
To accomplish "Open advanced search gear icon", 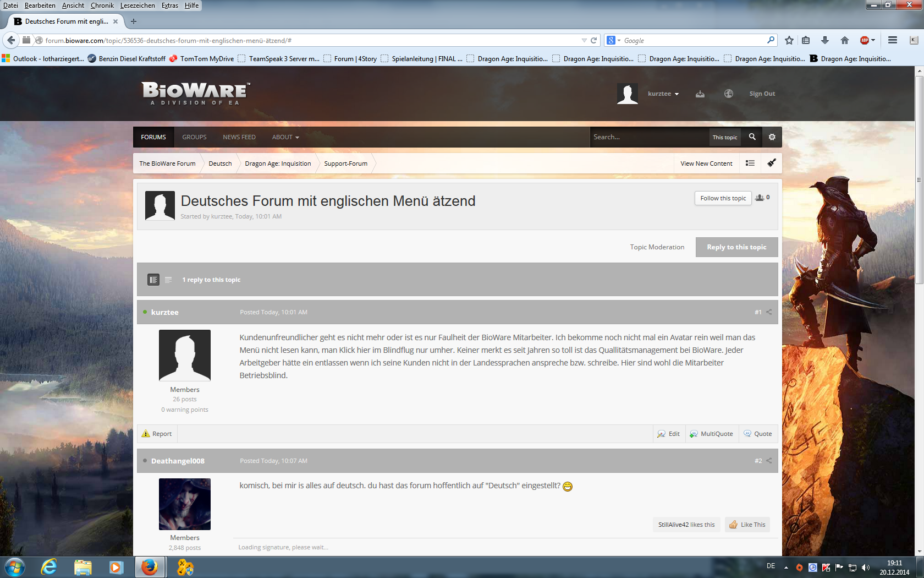I will (x=772, y=137).
